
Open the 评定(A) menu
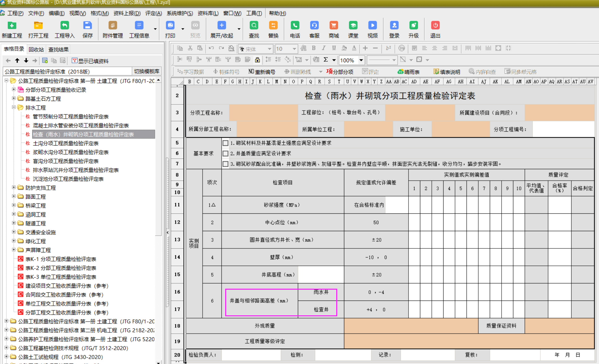point(154,13)
